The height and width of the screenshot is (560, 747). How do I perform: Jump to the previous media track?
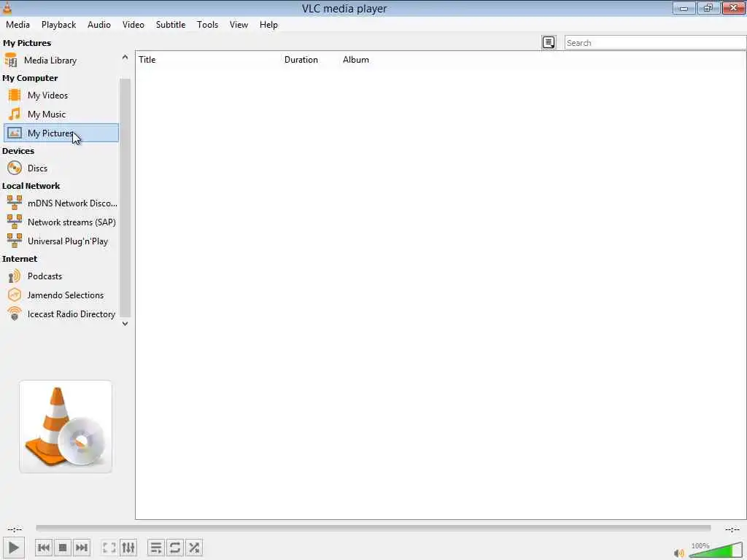tap(44, 548)
